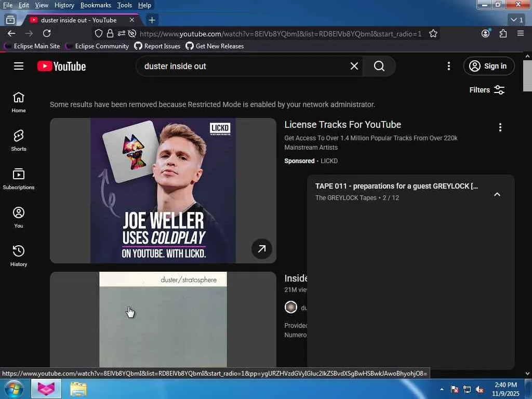Click the TAPE 011 playlist title
532x399 pixels.
pyautogui.click(x=396, y=187)
